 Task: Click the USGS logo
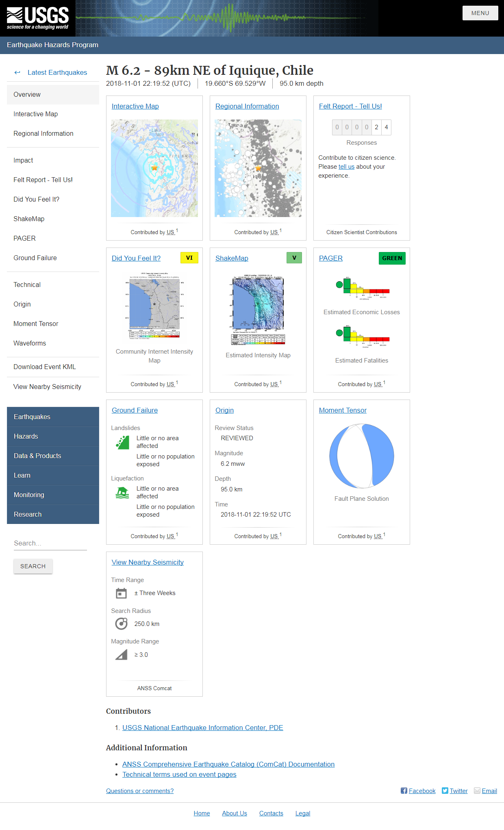click(x=38, y=18)
